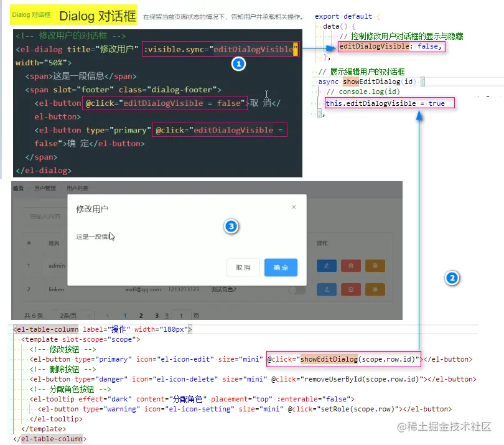Click the 测试角色2 role cell
The height and width of the screenshot is (445, 504).
[x=224, y=289]
